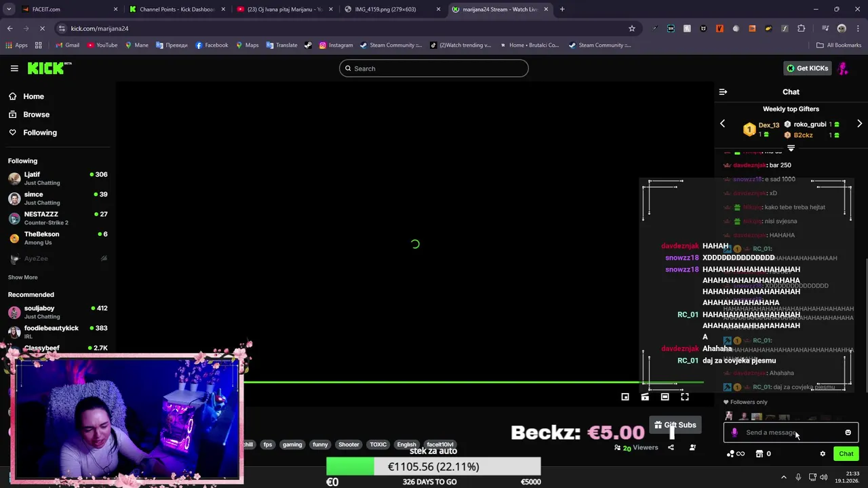Image resolution: width=868 pixels, height=488 pixels.
Task: Open Following in Kick sidebar
Action: coord(40,133)
